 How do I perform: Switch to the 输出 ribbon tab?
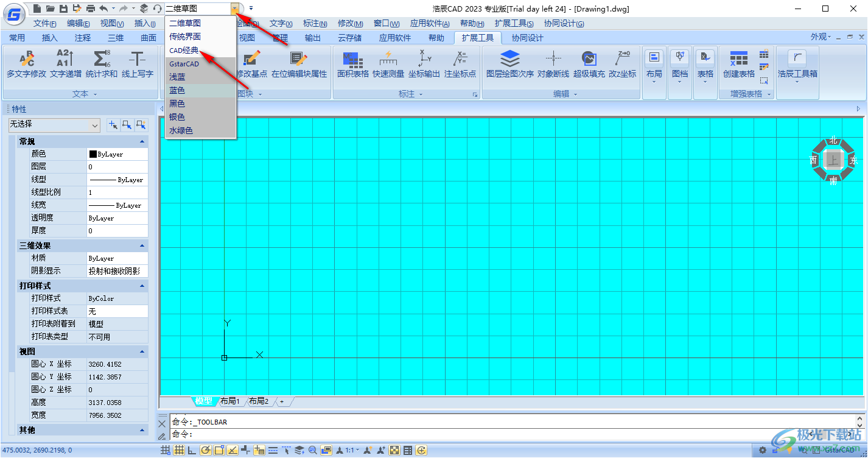coord(313,38)
